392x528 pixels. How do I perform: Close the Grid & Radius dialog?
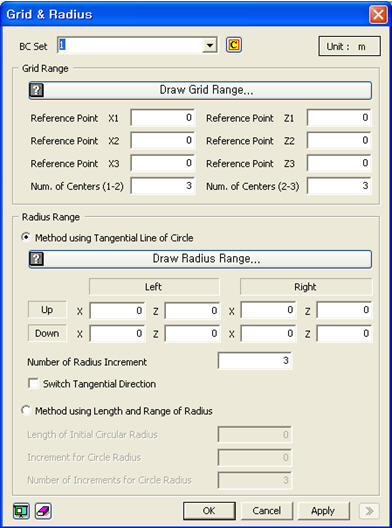point(378,15)
